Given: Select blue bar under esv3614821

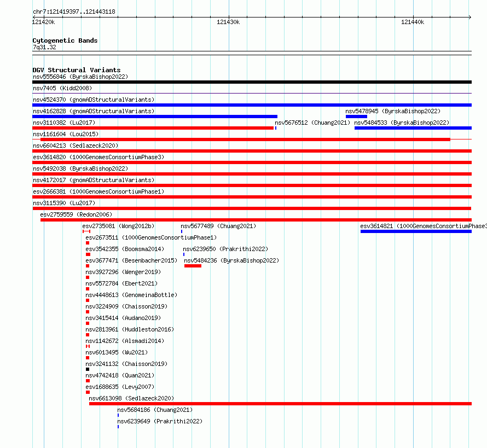Looking at the screenshot, I should coord(416,231).
